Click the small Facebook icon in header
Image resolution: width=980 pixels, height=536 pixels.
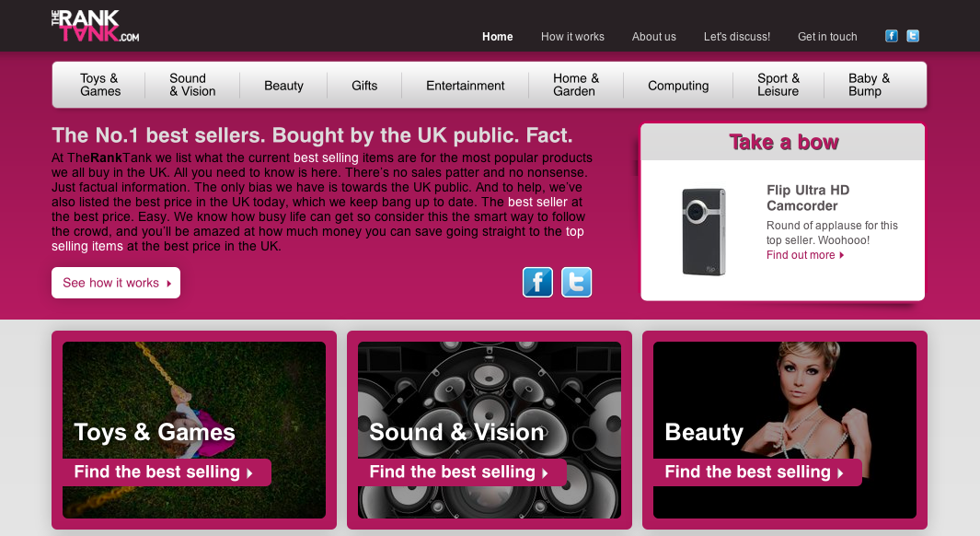click(892, 36)
